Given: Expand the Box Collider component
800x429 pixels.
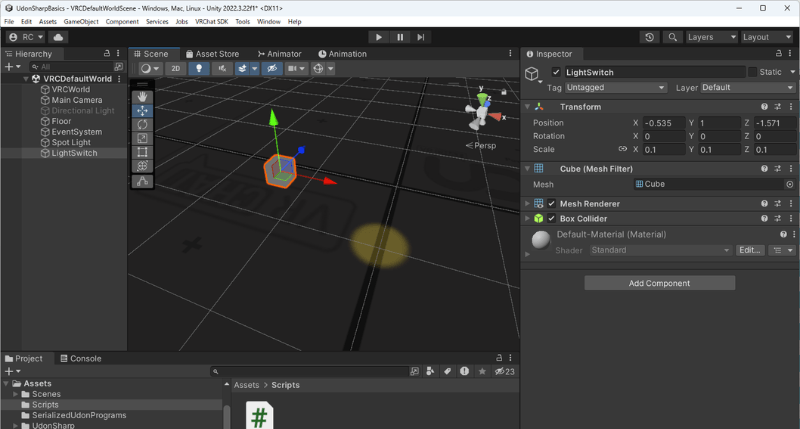Looking at the screenshot, I should coord(527,218).
